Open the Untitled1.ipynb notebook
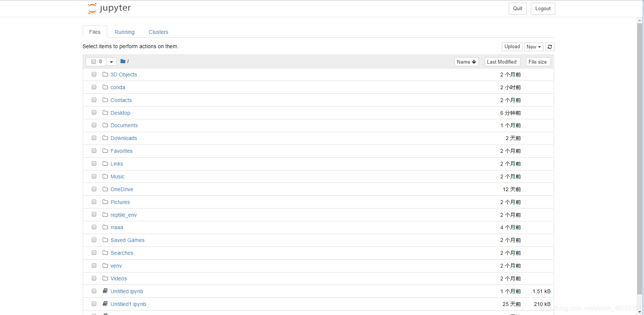The width and height of the screenshot is (644, 315). (128, 304)
